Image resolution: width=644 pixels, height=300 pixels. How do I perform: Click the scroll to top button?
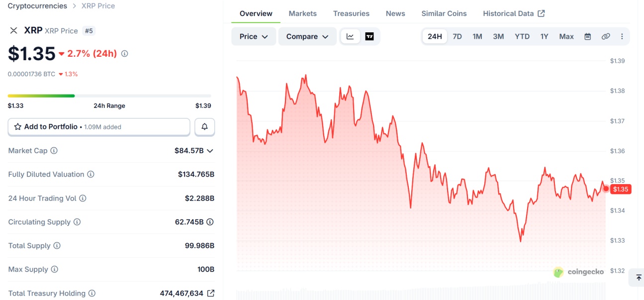tap(639, 277)
